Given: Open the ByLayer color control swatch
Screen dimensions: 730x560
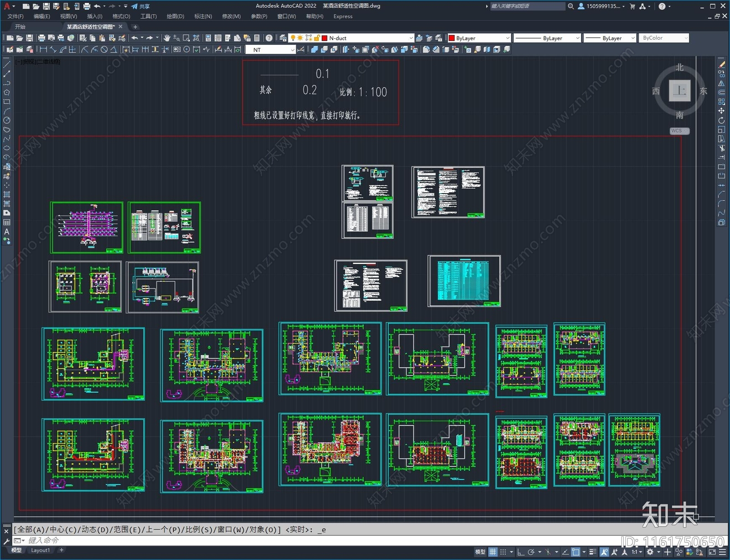Looking at the screenshot, I should (479, 38).
